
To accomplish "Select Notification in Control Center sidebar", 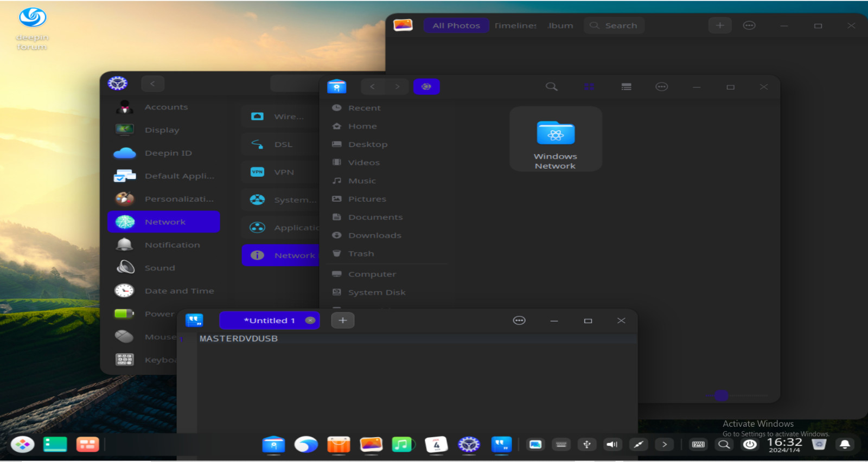I will (x=164, y=245).
